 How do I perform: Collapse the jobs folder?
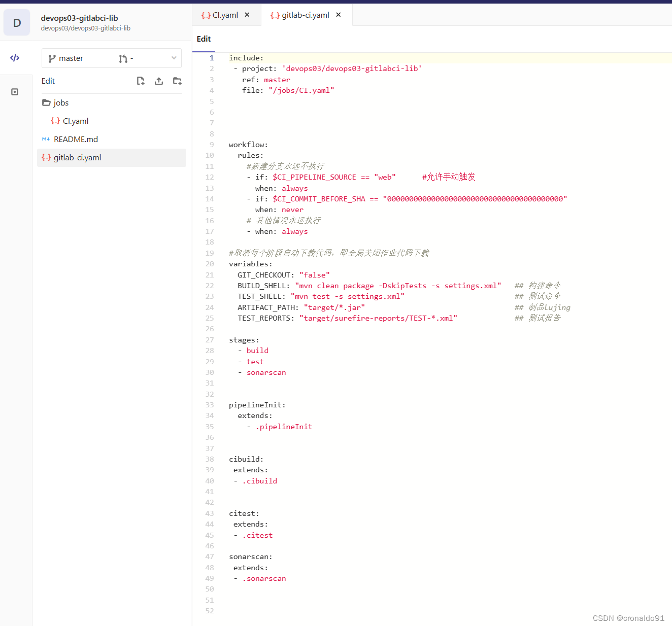tap(112, 102)
